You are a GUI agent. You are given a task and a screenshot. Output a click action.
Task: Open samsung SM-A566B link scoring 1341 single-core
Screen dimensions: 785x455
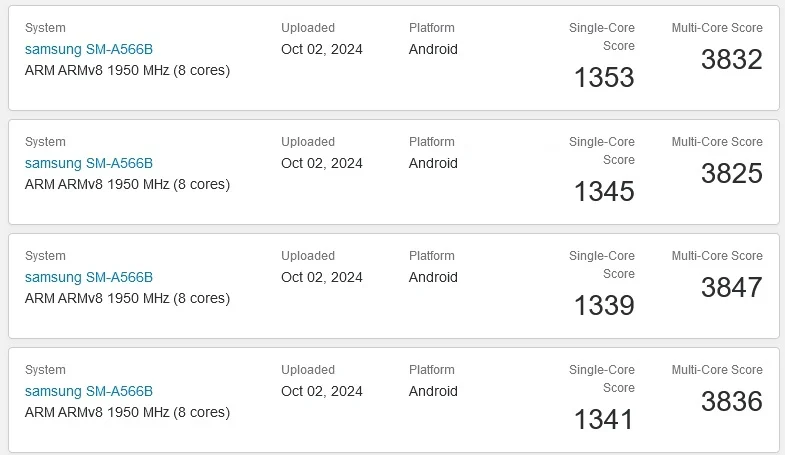(x=89, y=391)
